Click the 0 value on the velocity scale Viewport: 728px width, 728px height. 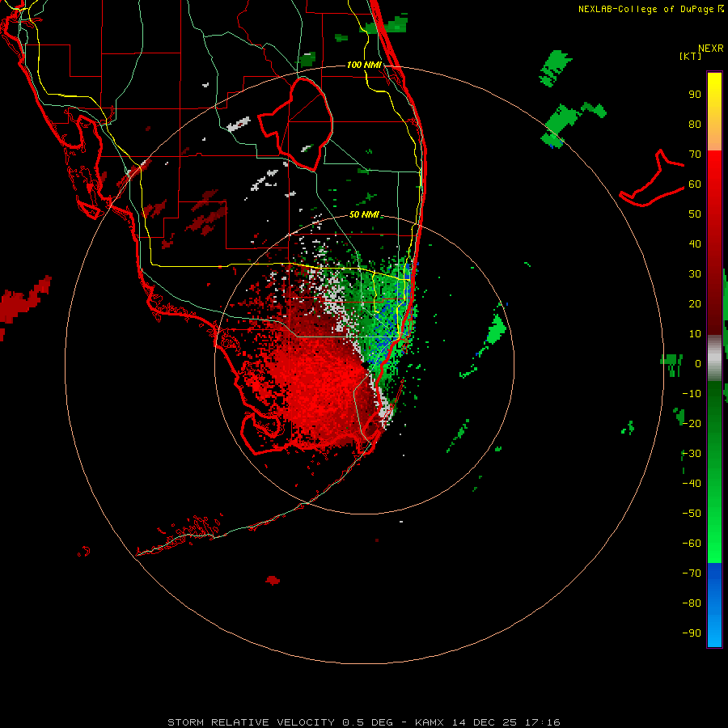click(697, 364)
